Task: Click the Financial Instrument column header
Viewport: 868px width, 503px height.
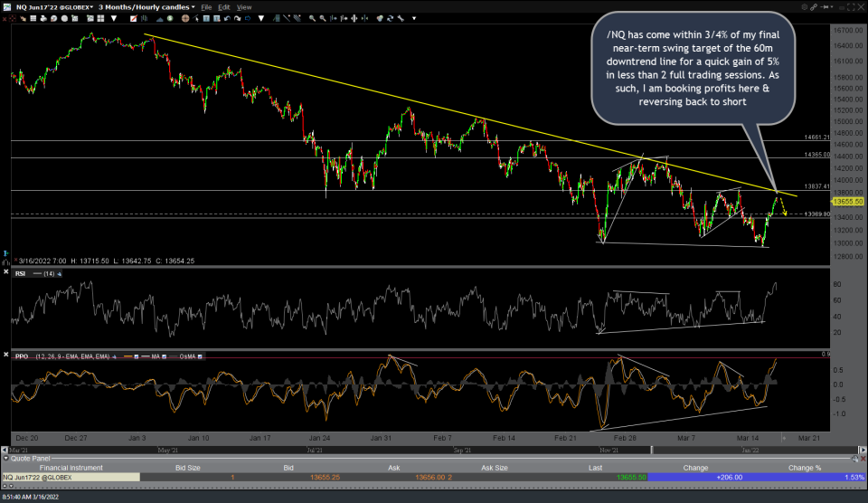Action: click(71, 468)
